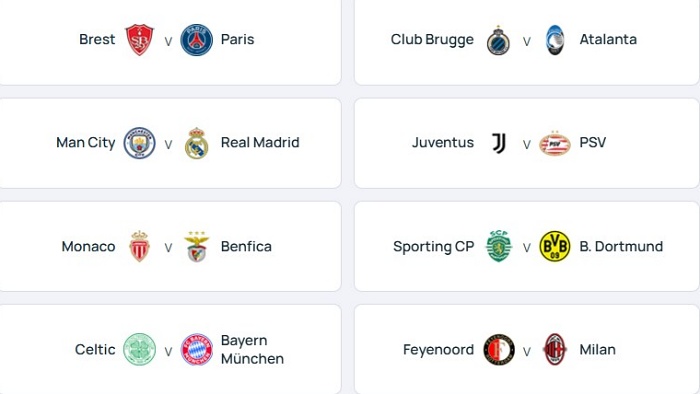
Task: Click the Real Madrid crest
Action: pos(196,143)
